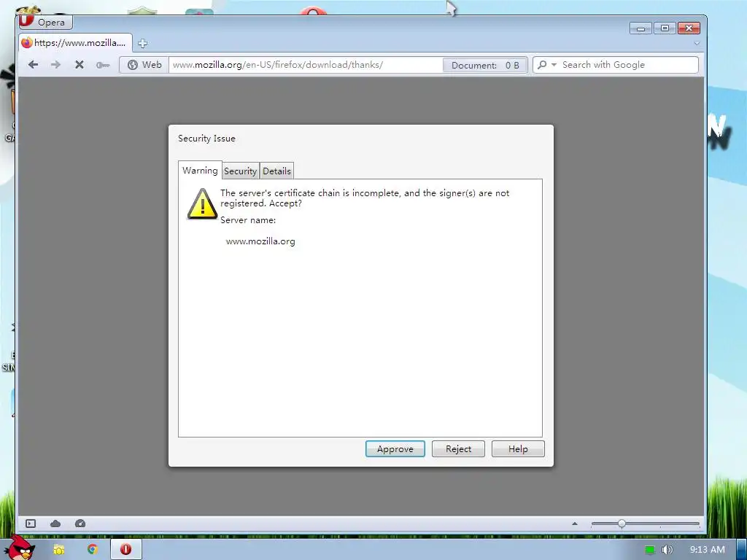Open Help for the security issue

coord(518,449)
